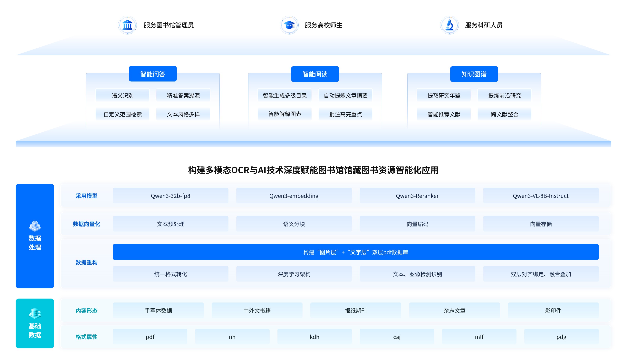The height and width of the screenshot is (364, 627).
Task: Click 智能推荐文献 feature
Action: click(x=444, y=114)
